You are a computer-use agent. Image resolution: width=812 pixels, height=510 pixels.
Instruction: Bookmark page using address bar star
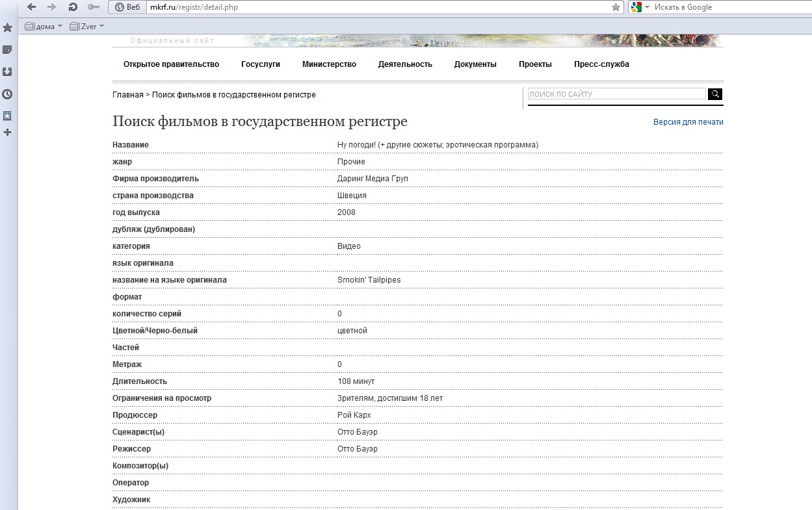[616, 7]
